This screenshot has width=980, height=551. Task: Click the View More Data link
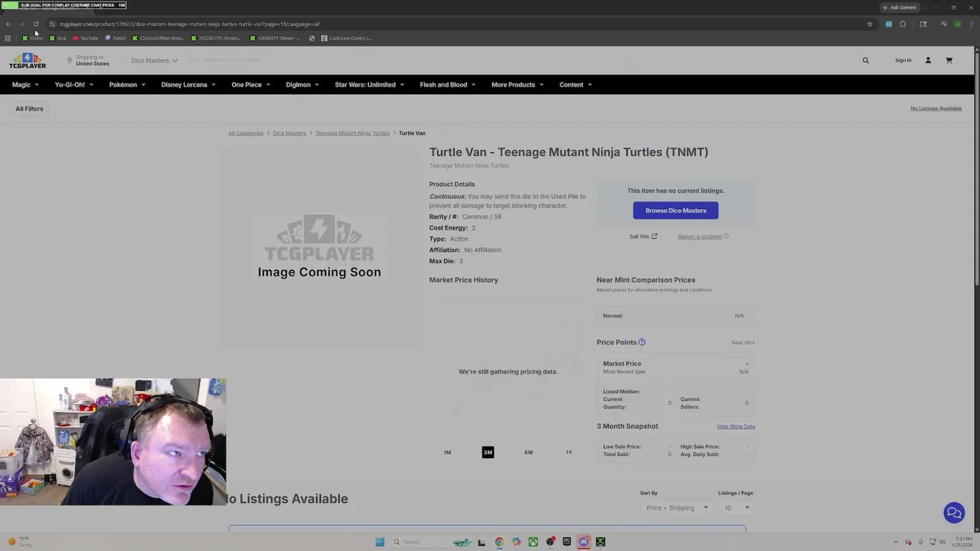tap(736, 426)
